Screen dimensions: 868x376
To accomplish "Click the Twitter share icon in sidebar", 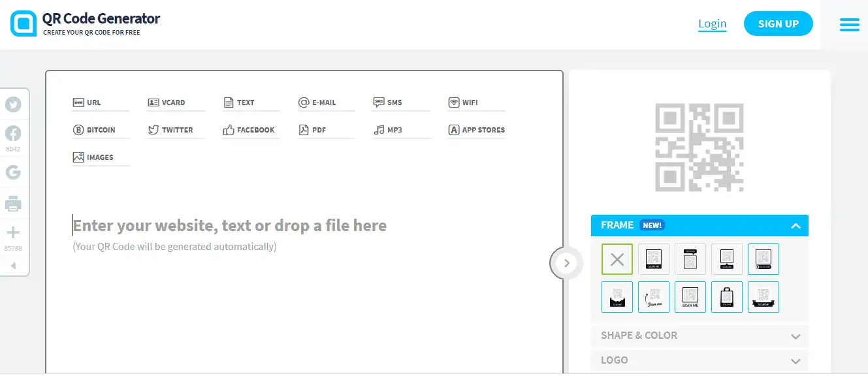I will (13, 104).
